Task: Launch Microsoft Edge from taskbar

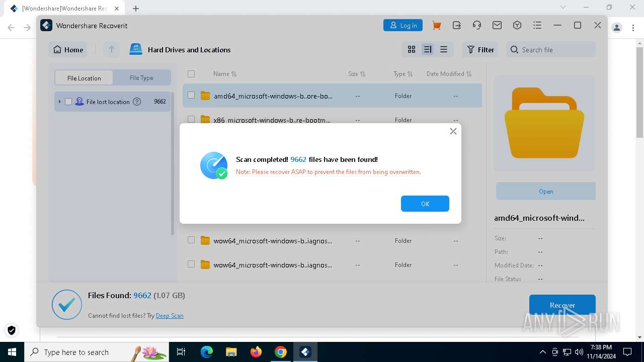Action: 207,352
